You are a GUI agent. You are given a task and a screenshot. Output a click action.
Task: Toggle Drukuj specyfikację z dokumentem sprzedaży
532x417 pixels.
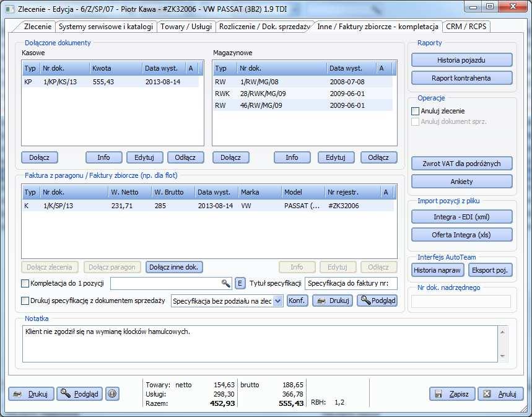point(25,301)
